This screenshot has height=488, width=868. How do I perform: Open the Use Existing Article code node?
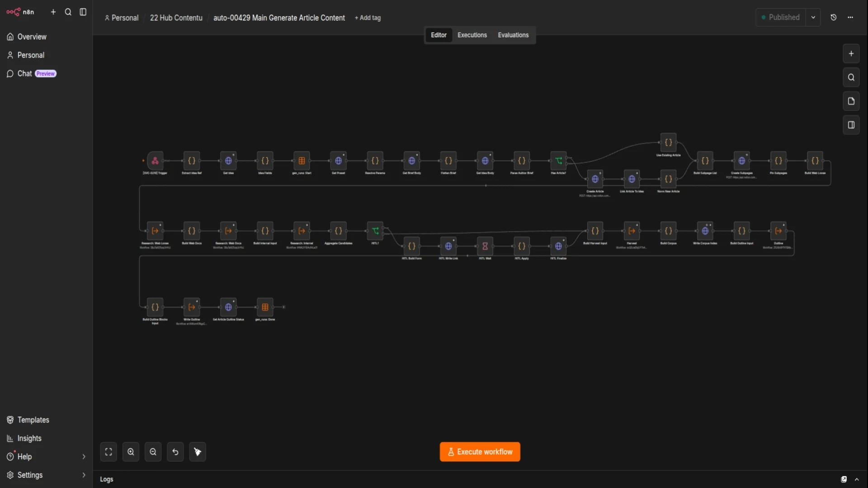point(668,143)
